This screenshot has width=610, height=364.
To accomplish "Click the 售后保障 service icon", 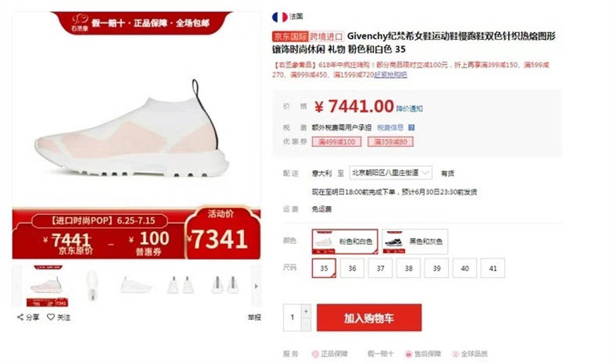I will tap(409, 355).
